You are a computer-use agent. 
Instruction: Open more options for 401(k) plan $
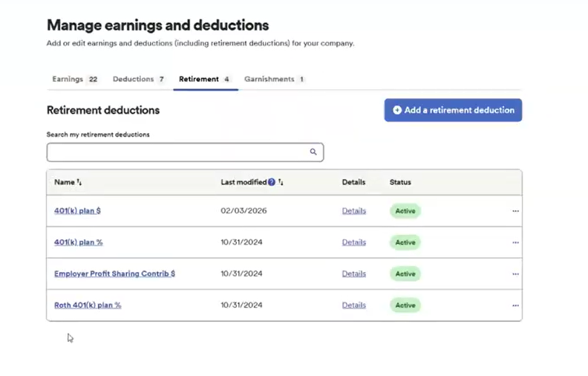(x=516, y=211)
